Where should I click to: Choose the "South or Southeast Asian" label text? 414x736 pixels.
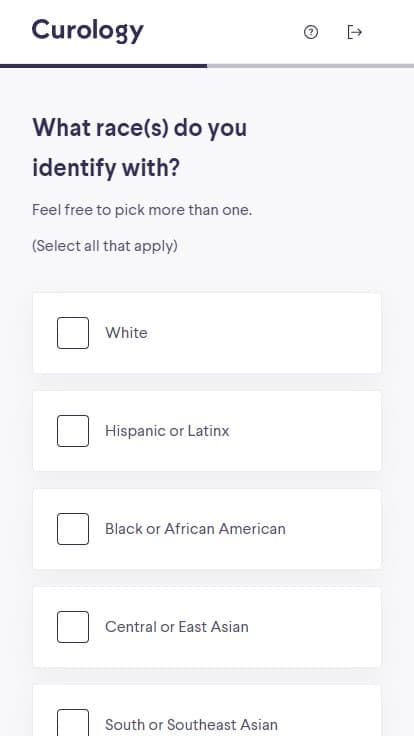[191, 725]
